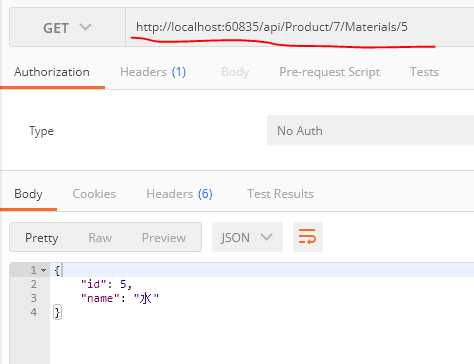This screenshot has height=364, width=474.
Task: Open the JSON format dropdown
Action: [247, 237]
